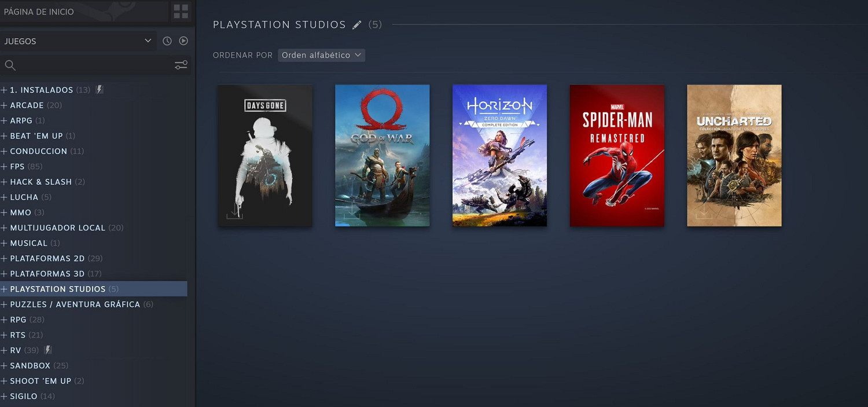This screenshot has height=407, width=868.
Task: Click the grid view icon beside Página de inicio
Action: (181, 12)
